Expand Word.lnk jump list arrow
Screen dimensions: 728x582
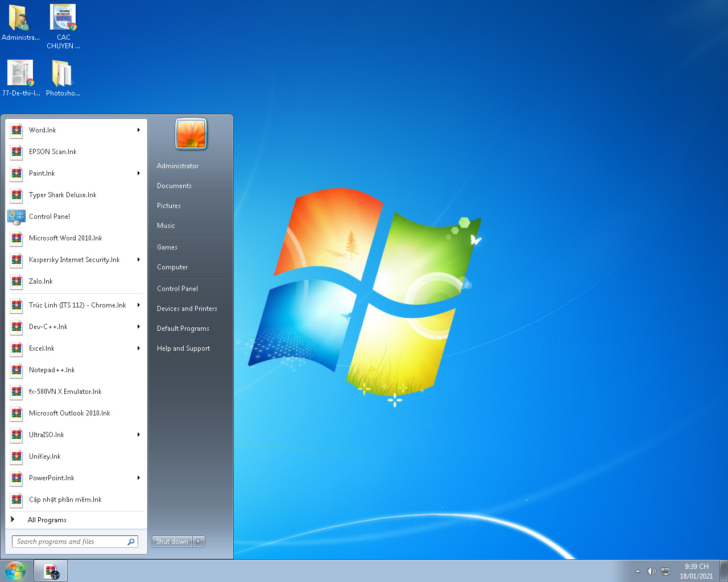point(139,130)
